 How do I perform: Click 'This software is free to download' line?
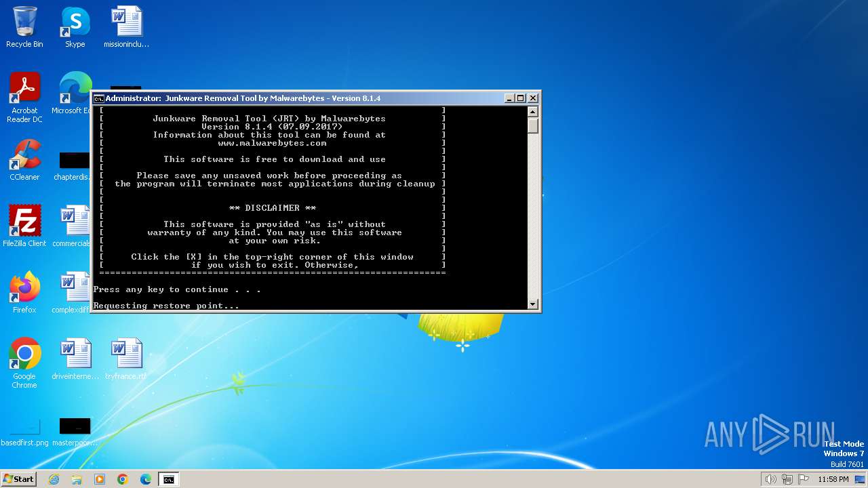point(274,159)
